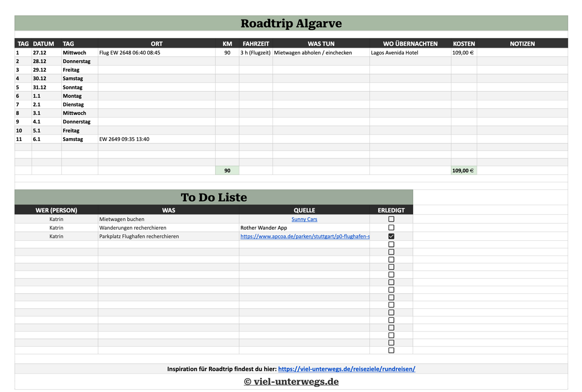Click the © viel-unterwegs.de footer link

pyautogui.click(x=291, y=382)
